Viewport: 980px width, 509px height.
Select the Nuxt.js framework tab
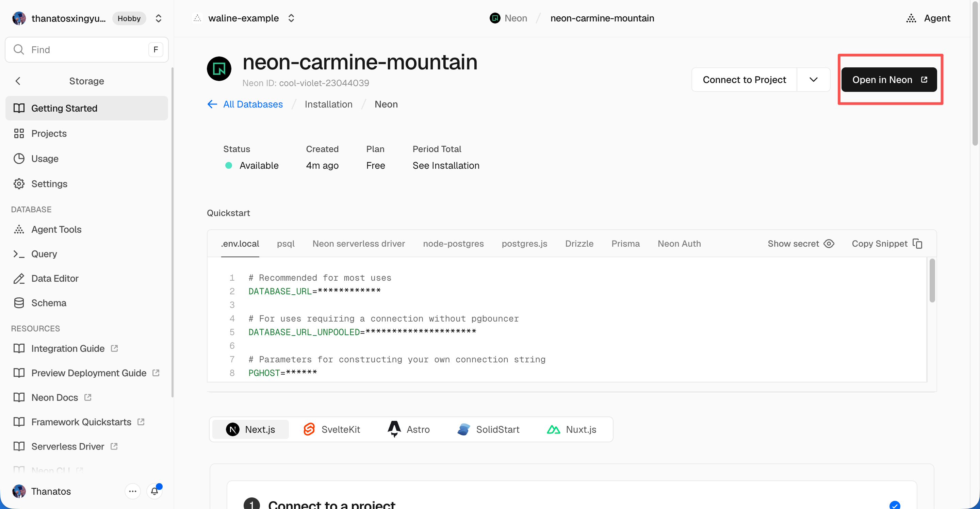[x=571, y=429]
